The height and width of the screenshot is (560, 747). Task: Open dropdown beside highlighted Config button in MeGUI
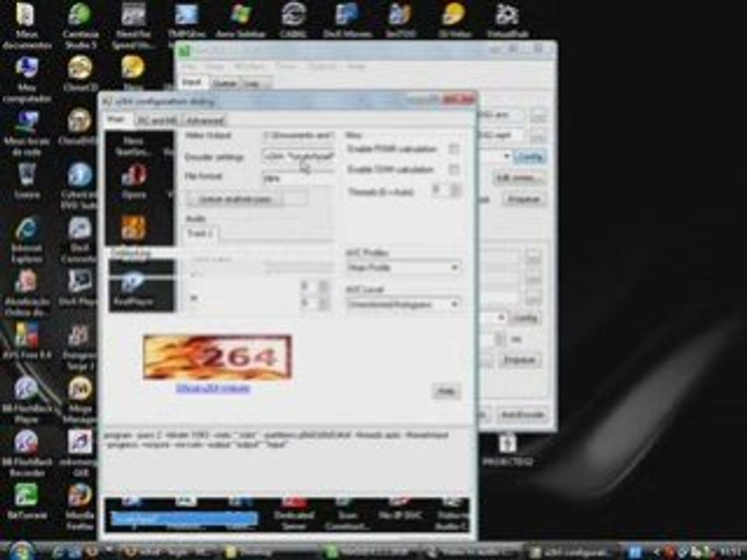tap(505, 156)
